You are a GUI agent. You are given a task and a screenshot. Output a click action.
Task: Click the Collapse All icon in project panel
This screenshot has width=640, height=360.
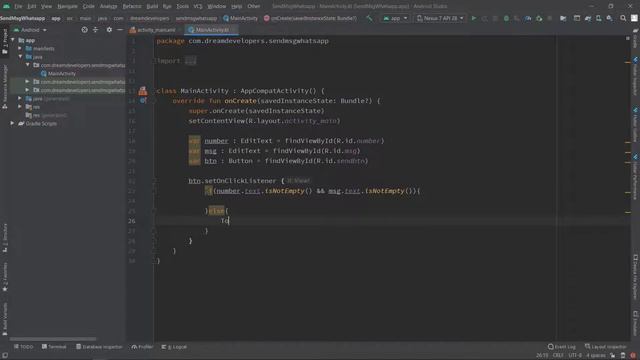coord(96,30)
